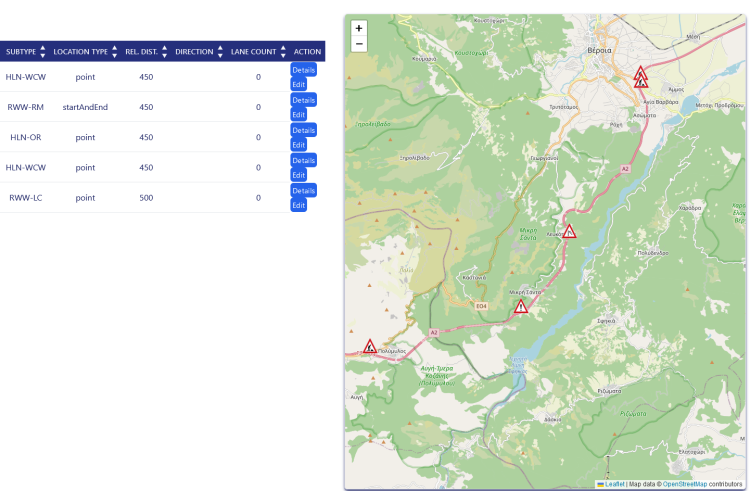
Task: Select the HLN-OR subtype cell
Action: point(25,137)
